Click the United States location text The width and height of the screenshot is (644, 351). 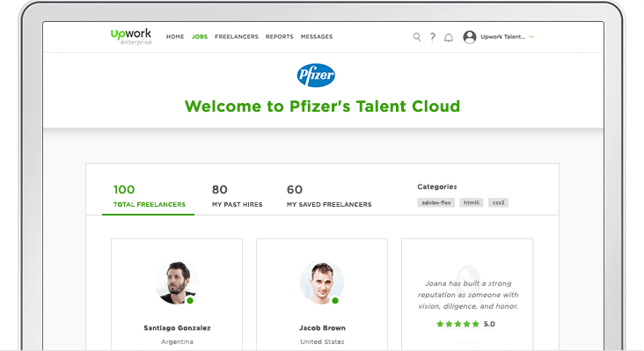[x=322, y=341]
